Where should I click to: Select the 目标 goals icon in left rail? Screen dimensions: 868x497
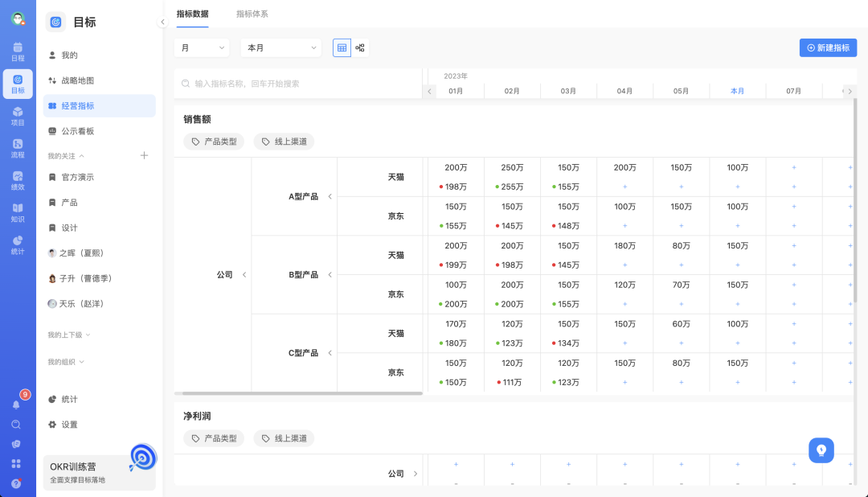[x=18, y=84]
